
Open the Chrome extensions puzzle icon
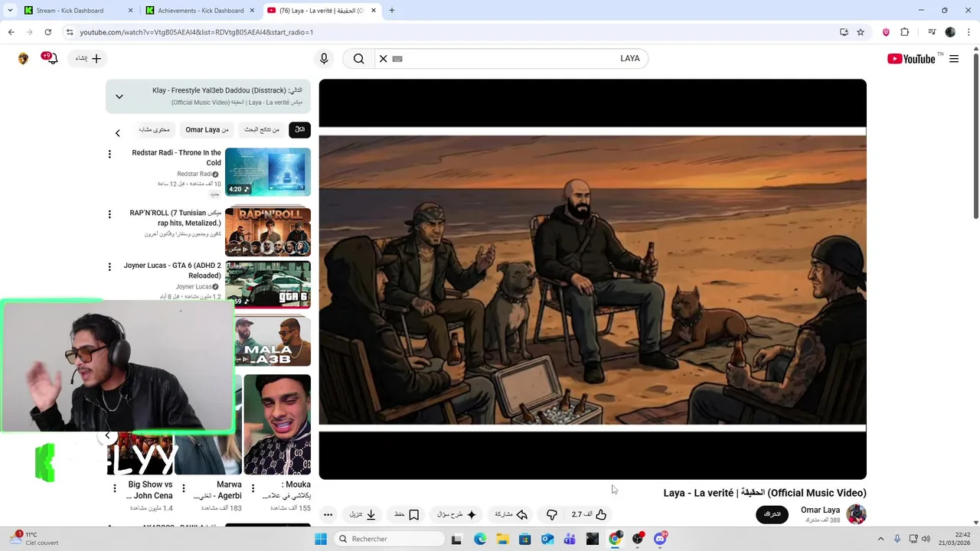(905, 32)
